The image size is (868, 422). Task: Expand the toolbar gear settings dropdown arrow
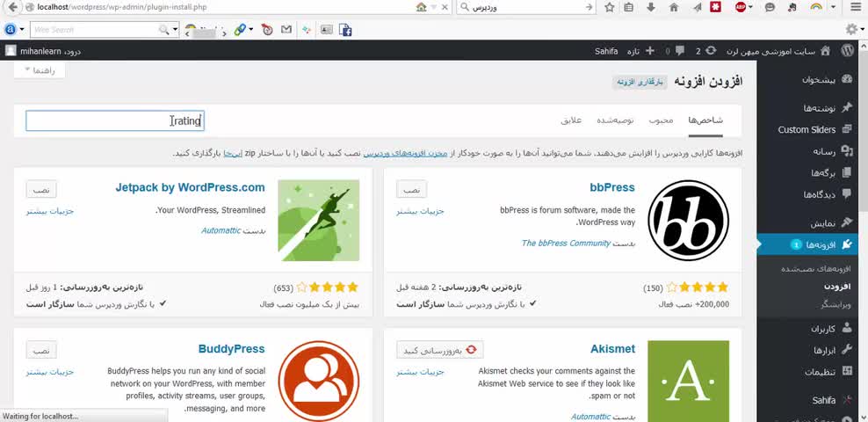pos(862,29)
